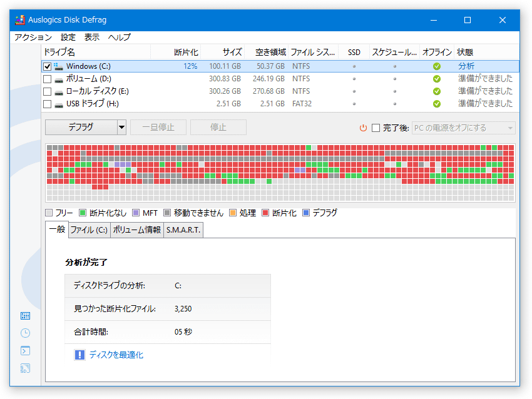This screenshot has height=399, width=532.
Task: Switch to the ファイル (C:) tab
Action: [x=90, y=230]
